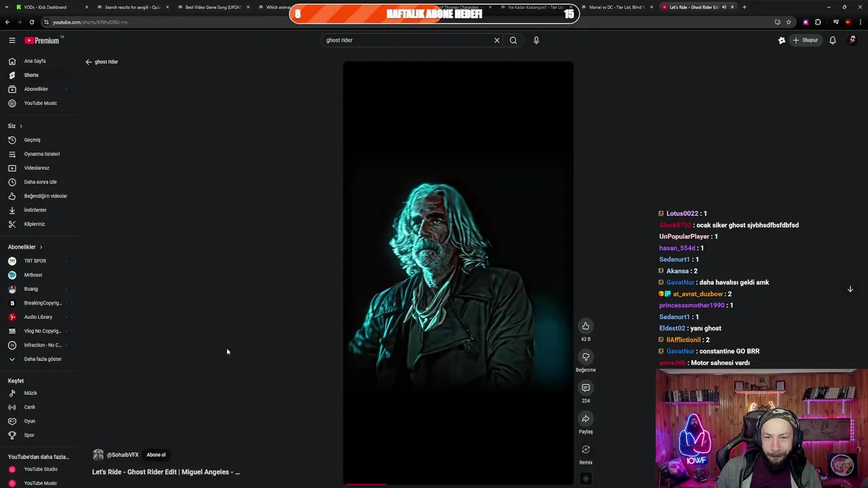Click the Shorts video player
The image size is (868, 488).
click(x=458, y=272)
